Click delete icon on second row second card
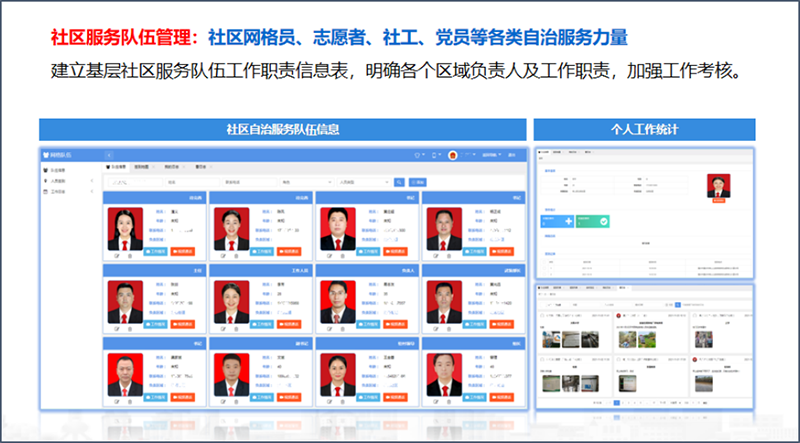Screen dimensions: 800x443 (236, 329)
